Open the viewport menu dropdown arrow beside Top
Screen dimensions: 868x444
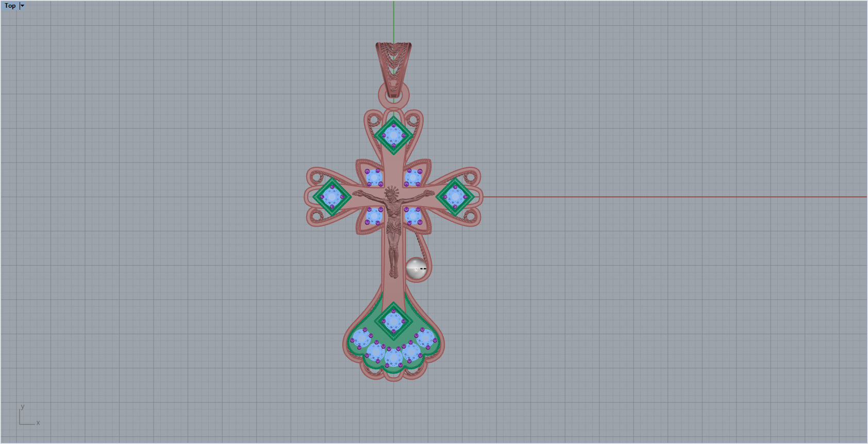coord(22,6)
